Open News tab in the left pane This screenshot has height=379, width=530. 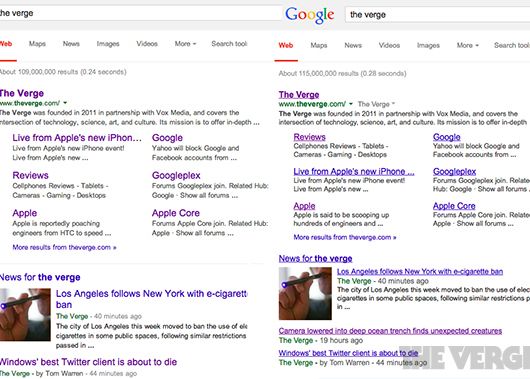tap(71, 44)
